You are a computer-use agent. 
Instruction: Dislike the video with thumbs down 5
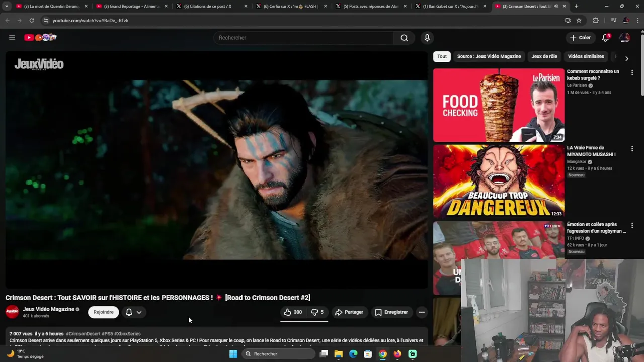pyautogui.click(x=317, y=312)
